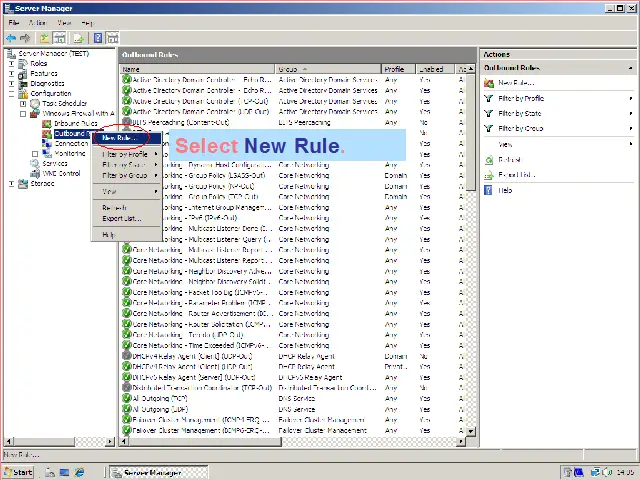Open Filter by Group context submenu
Screen dimensions: 640x480
click(x=127, y=176)
